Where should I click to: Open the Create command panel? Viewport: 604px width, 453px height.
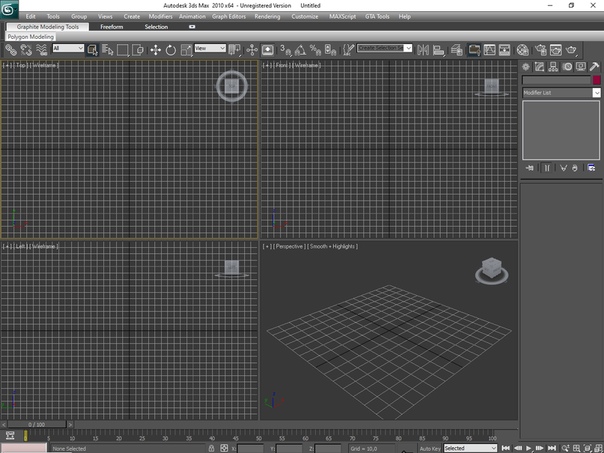pyautogui.click(x=526, y=67)
